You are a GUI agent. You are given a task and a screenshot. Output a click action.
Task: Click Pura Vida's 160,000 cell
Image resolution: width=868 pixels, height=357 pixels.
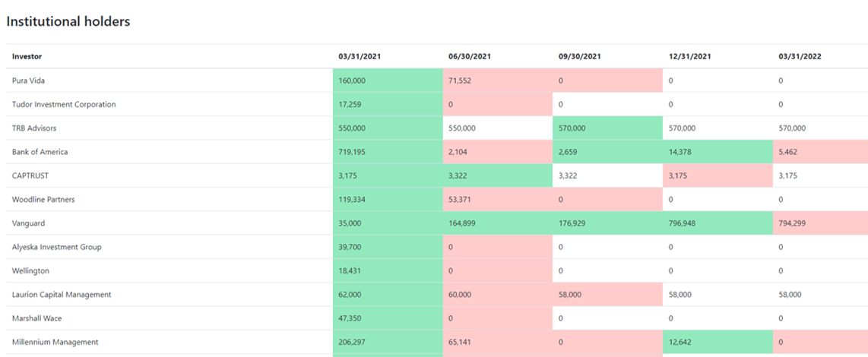pos(388,81)
